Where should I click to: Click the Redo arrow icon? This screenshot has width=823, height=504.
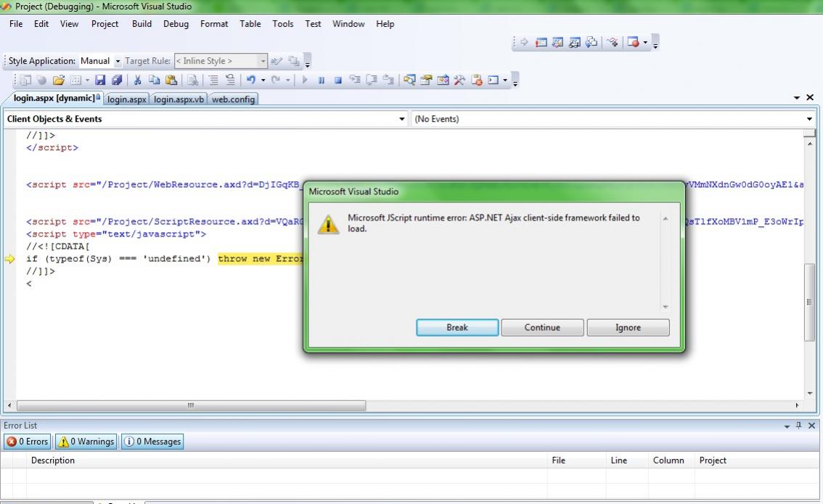[x=275, y=80]
